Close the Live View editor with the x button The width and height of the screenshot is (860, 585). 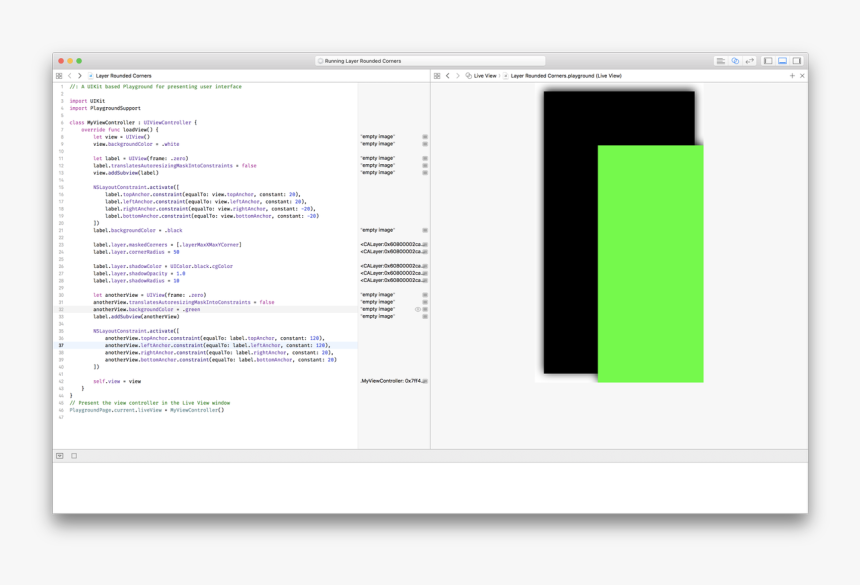coord(801,75)
